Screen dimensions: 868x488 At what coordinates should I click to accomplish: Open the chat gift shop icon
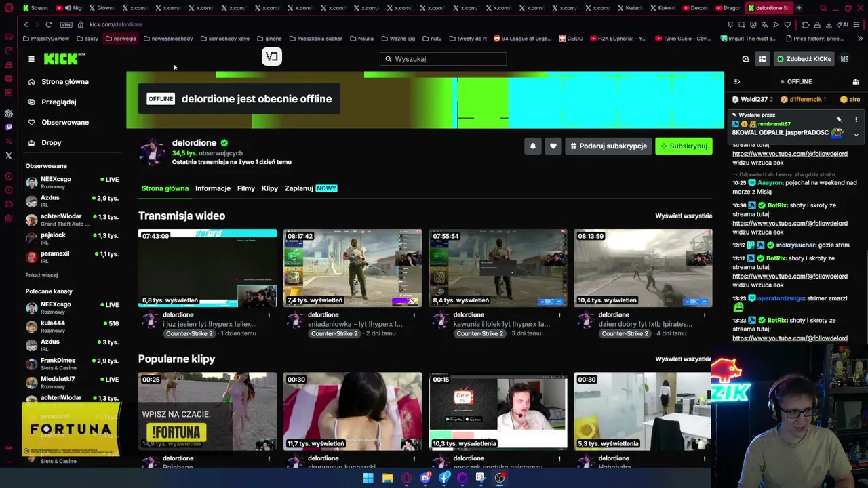(856, 81)
